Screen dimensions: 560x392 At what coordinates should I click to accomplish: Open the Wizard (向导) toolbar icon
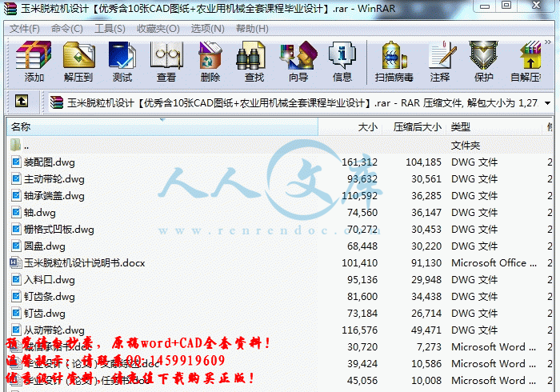[x=298, y=61]
